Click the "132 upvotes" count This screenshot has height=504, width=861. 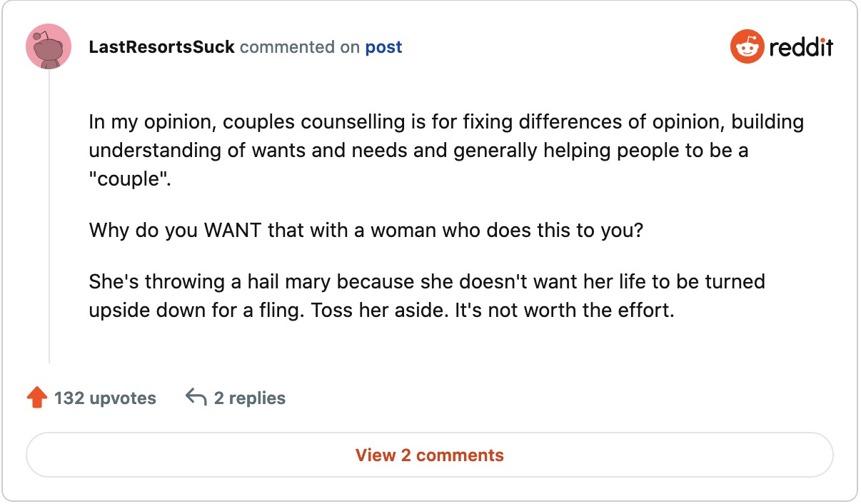105,398
